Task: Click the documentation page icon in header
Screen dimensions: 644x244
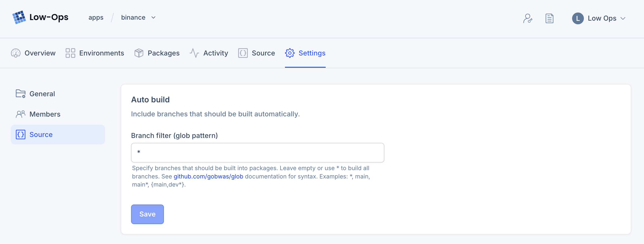Action: 549,18
